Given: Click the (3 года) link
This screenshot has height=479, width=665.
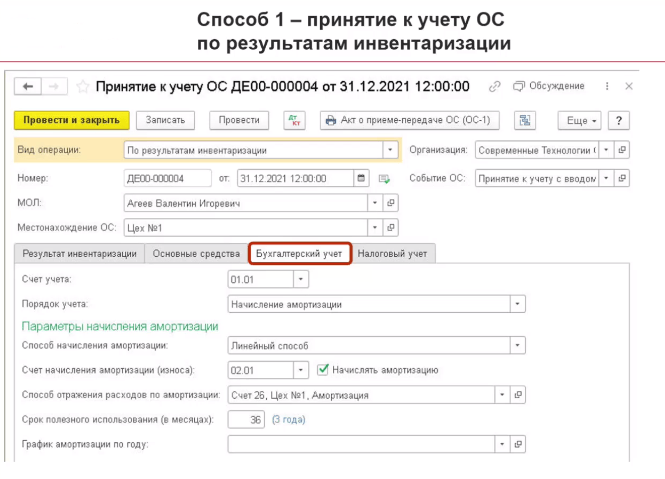Looking at the screenshot, I should click(288, 420).
